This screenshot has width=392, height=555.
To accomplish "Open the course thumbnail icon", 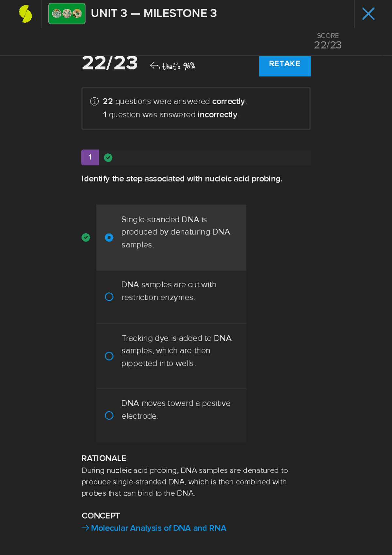I will coord(67,14).
